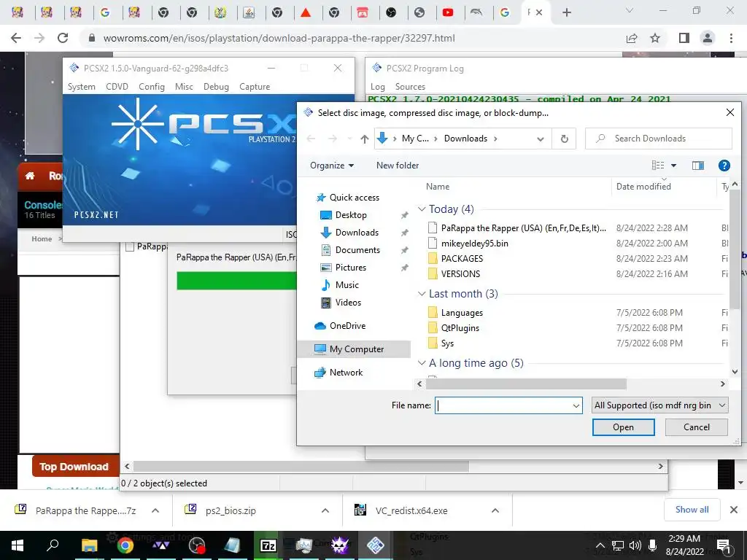Open file dialog help icon

724,166
